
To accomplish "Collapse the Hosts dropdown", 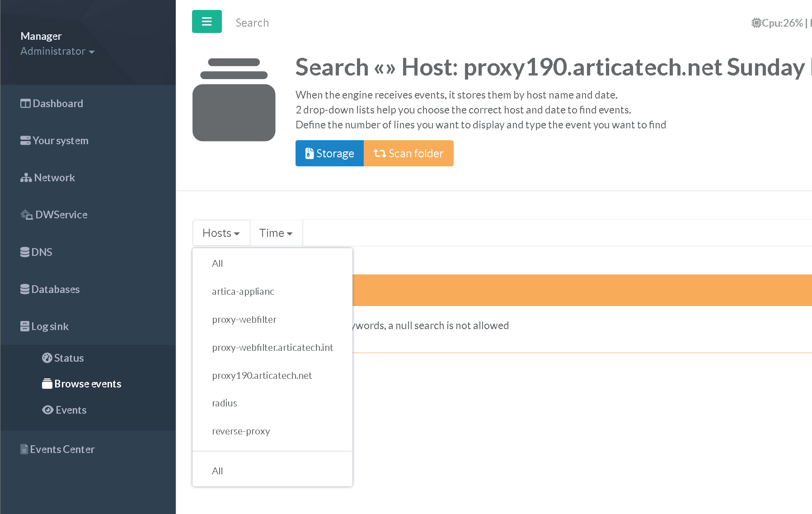I will coord(221,233).
